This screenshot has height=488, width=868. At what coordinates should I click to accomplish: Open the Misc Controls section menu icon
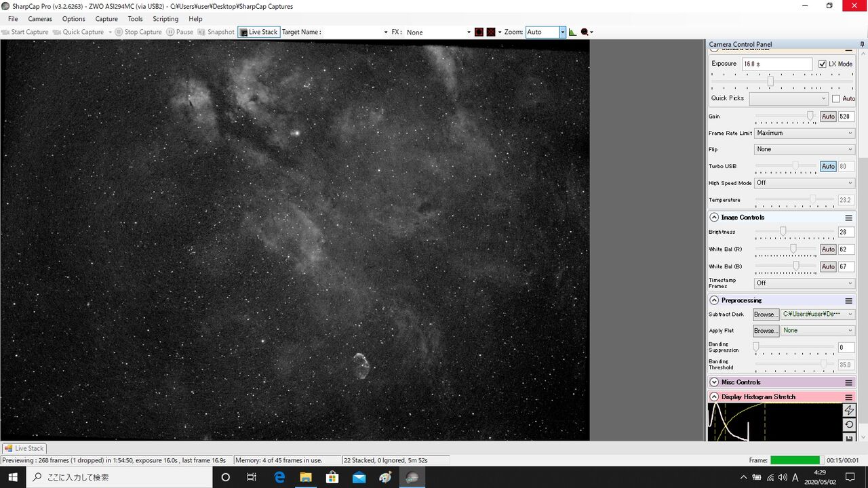[x=848, y=382]
